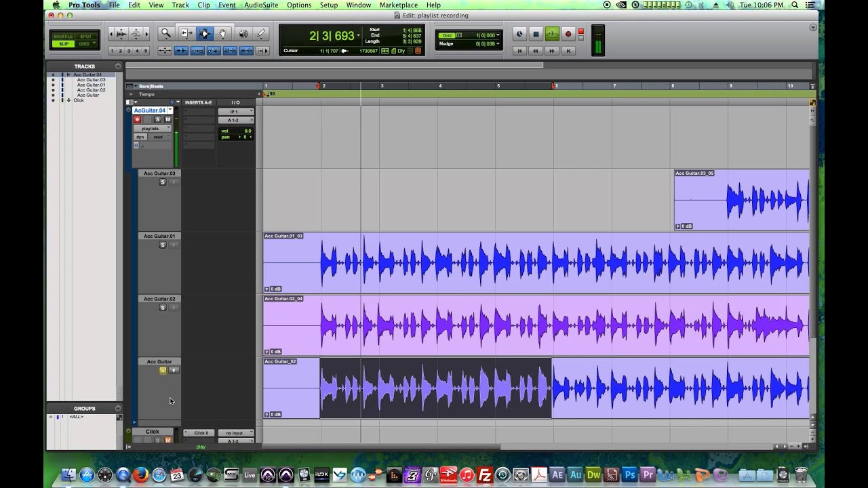This screenshot has height=488, width=868.
Task: Select Click in Tracks list
Action: tap(79, 100)
